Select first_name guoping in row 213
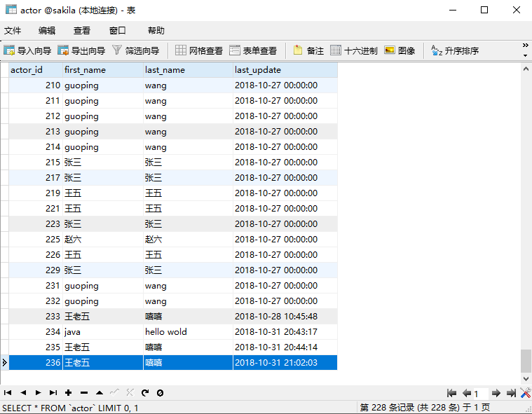Image resolution: width=532 pixels, height=414 pixels. pyautogui.click(x=103, y=132)
